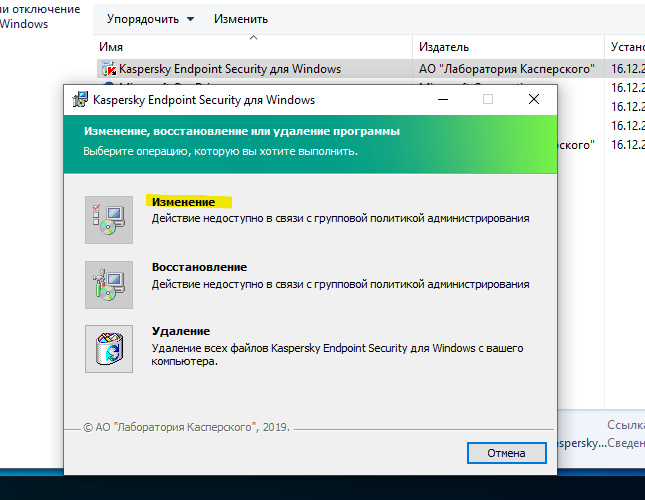This screenshot has width=645, height=500.
Task: Sort the list by the Имя column header
Action: pyautogui.click(x=255, y=47)
